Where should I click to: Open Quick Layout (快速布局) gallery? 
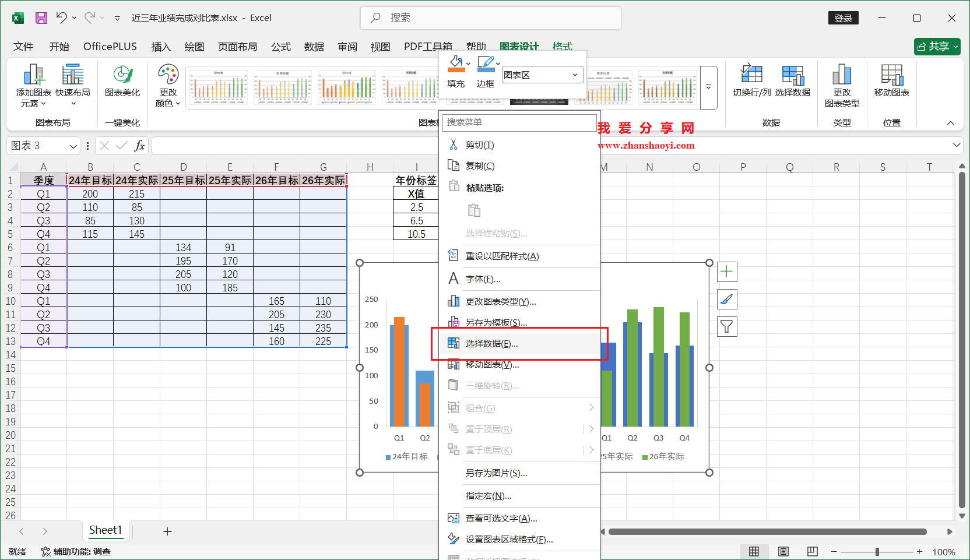(x=73, y=86)
